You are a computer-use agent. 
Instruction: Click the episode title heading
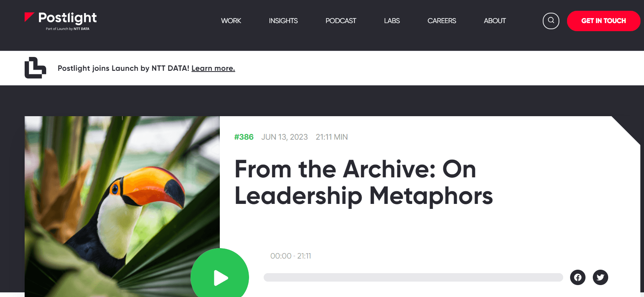[x=363, y=183]
